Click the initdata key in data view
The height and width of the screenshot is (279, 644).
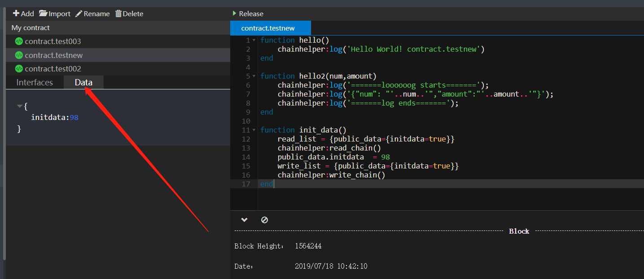coord(49,117)
